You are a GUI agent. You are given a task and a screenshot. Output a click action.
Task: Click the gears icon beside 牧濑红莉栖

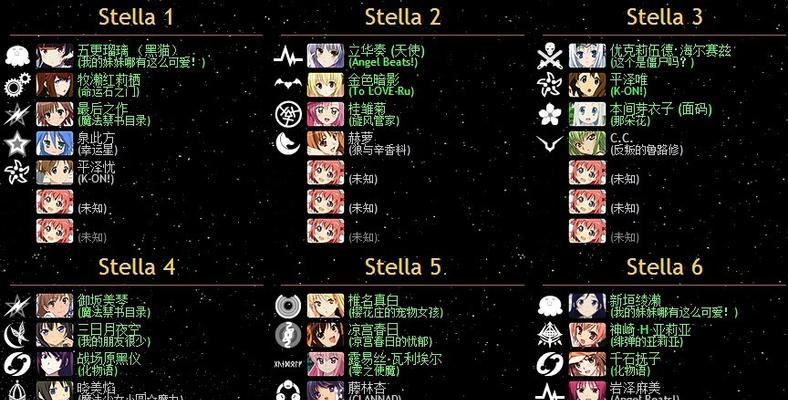(x=17, y=84)
